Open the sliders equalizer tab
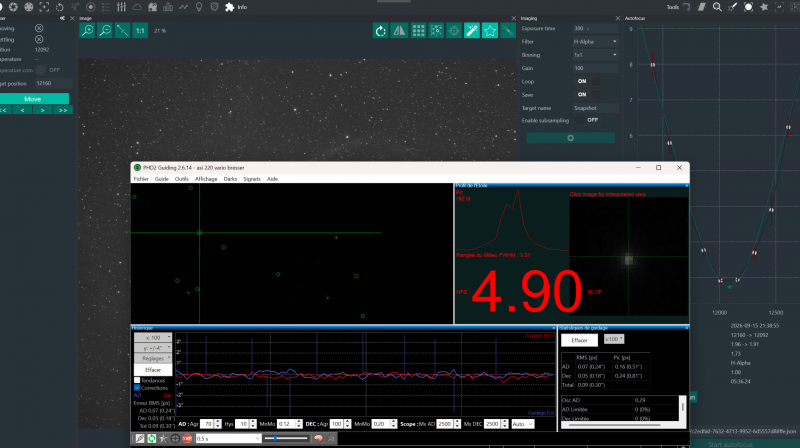800x448 pixels. 121,7
